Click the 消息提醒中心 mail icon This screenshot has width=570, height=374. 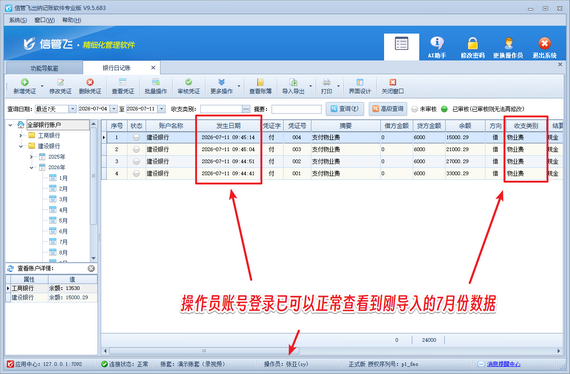[481, 364]
